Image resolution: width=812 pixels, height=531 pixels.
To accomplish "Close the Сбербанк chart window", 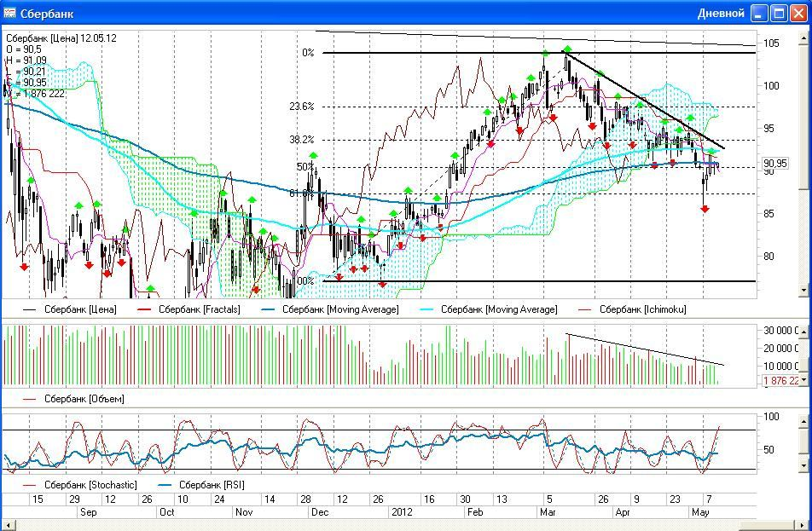I will coord(798,14).
